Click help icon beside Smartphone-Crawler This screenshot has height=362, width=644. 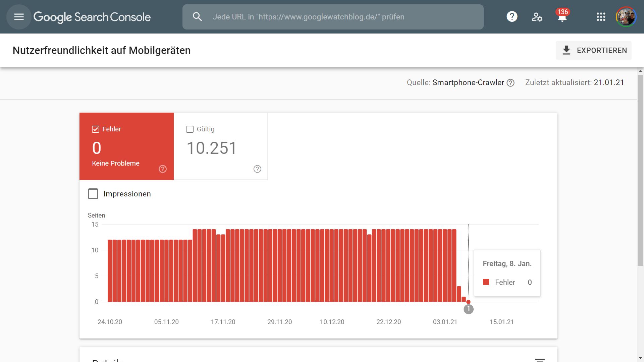[511, 83]
